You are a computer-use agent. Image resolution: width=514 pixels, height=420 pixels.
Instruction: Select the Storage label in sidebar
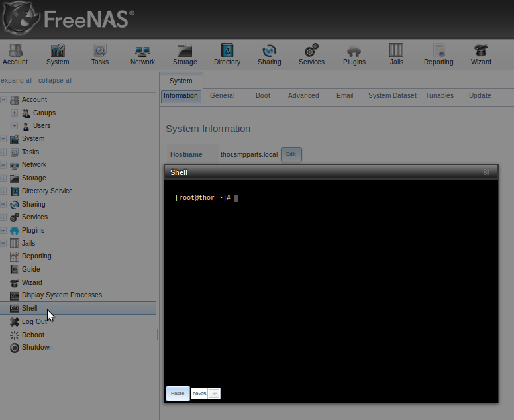(x=34, y=178)
